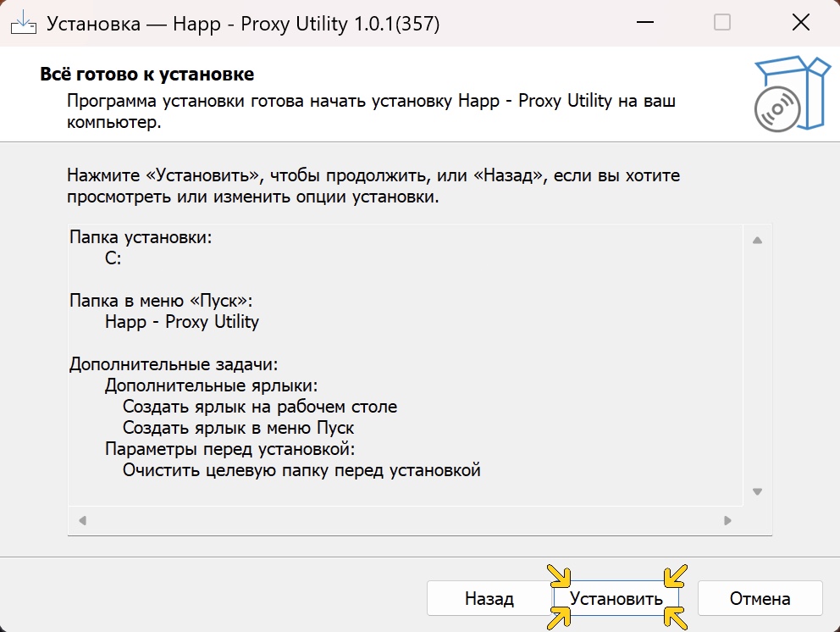Close the installer window
Viewport: 840px width, 632px height.
point(800,23)
